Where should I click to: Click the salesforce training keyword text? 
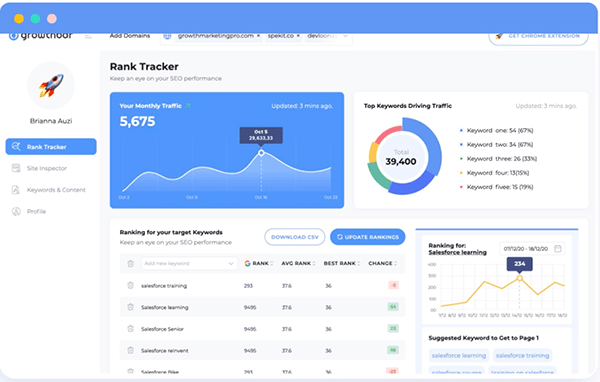click(164, 286)
